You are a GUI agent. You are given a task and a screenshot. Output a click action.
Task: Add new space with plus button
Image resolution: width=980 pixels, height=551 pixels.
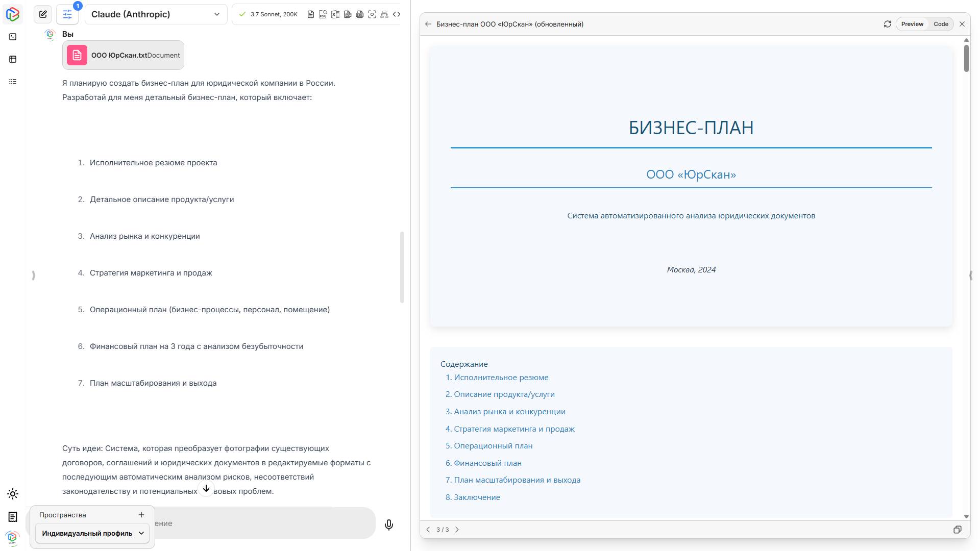141,515
